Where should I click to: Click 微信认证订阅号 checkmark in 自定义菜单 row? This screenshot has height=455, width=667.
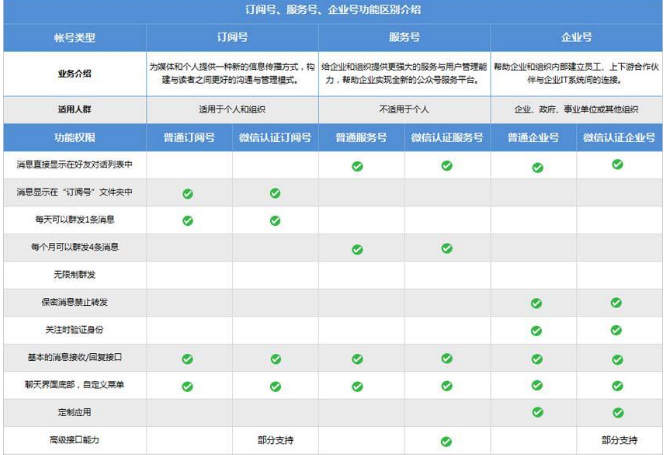click(x=276, y=387)
